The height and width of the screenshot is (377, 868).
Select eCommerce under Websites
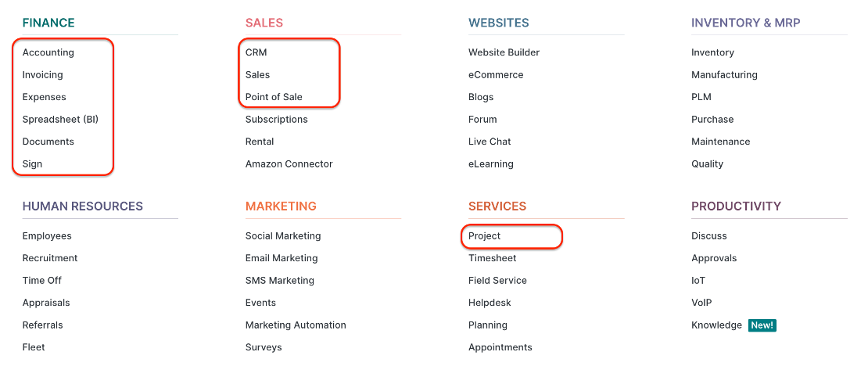coord(496,75)
